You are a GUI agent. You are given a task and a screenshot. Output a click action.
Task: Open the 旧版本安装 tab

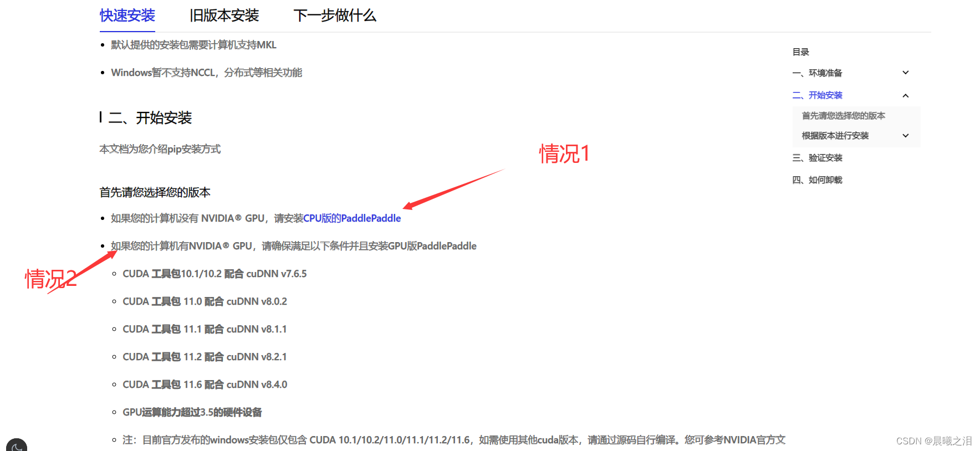pos(224,16)
